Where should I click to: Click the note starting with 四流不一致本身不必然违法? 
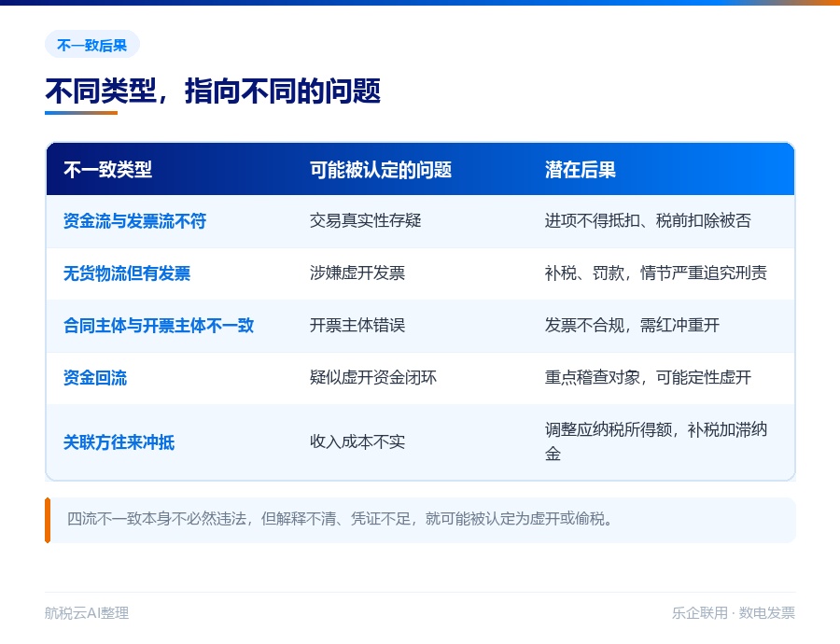pyautogui.click(x=421, y=520)
